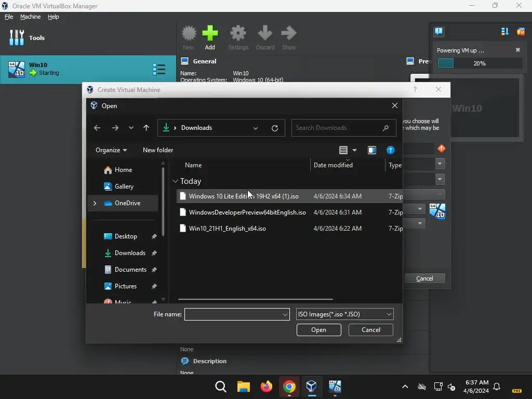The image size is (532, 399).
Task: Open the Win10 machine tools list icon
Action: (159, 70)
